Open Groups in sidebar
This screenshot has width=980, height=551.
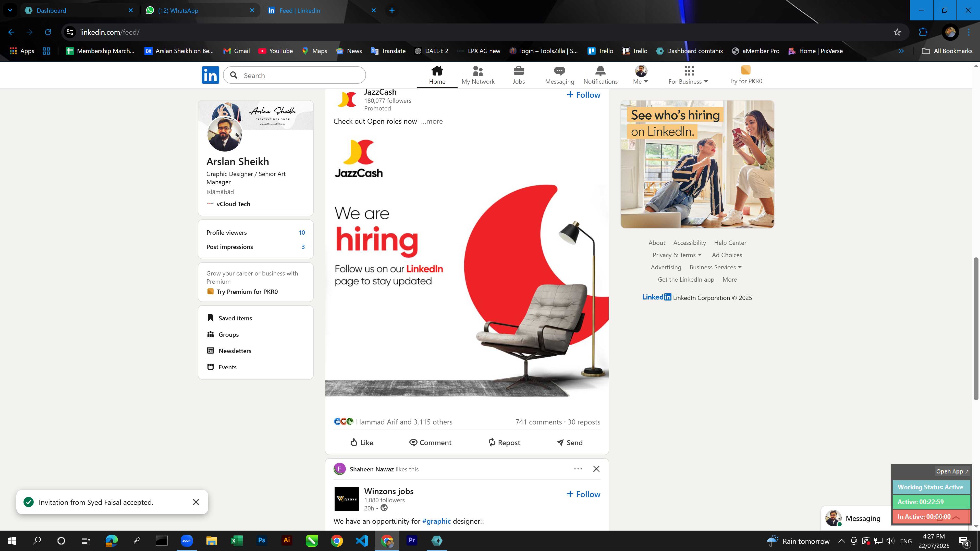(223, 334)
